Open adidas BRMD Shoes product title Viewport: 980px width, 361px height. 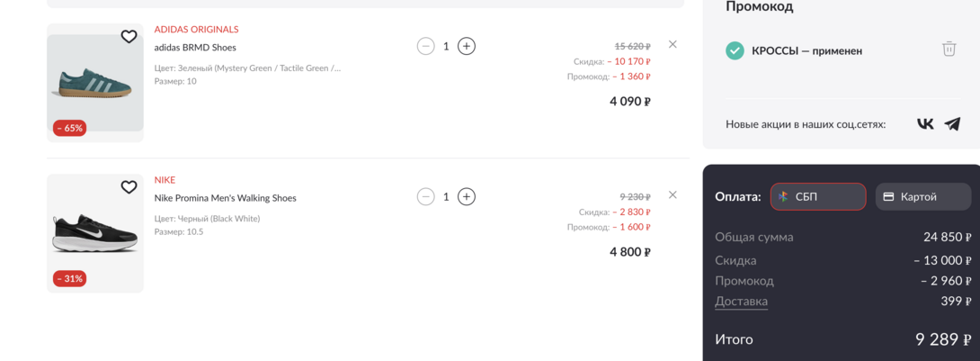pyautogui.click(x=195, y=48)
